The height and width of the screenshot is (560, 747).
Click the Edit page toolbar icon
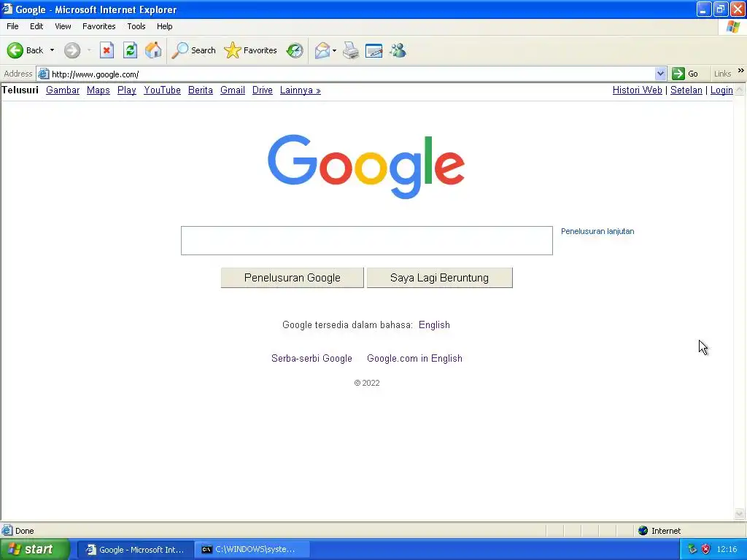tap(374, 50)
